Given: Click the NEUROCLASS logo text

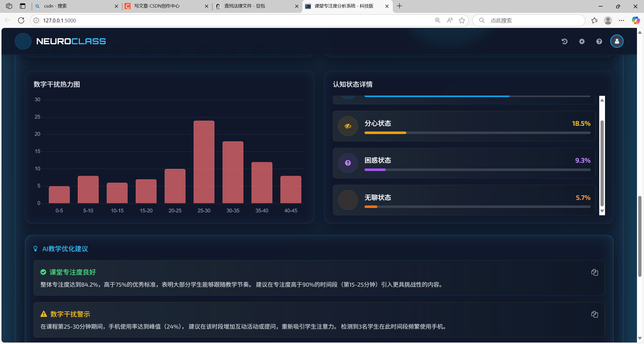Looking at the screenshot, I should point(71,41).
